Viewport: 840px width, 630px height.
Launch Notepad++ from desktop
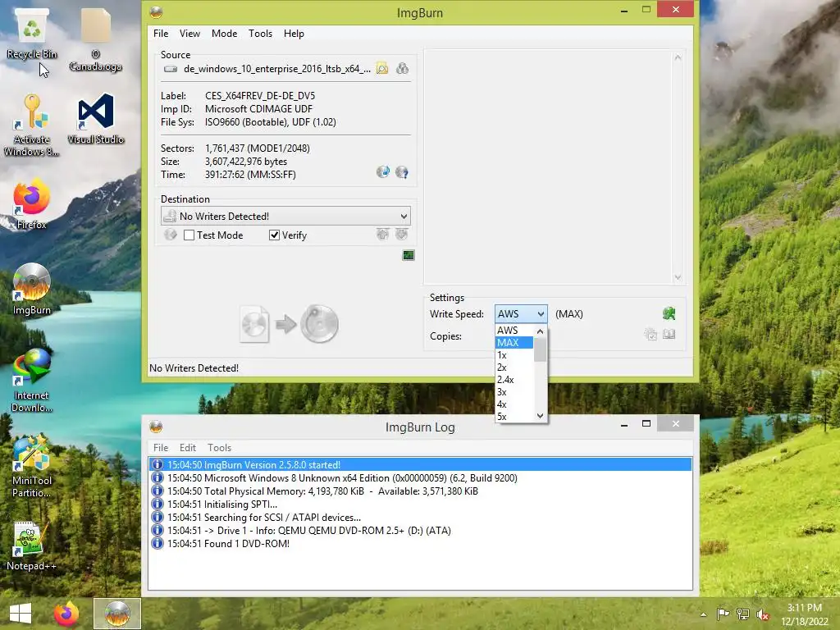32,546
